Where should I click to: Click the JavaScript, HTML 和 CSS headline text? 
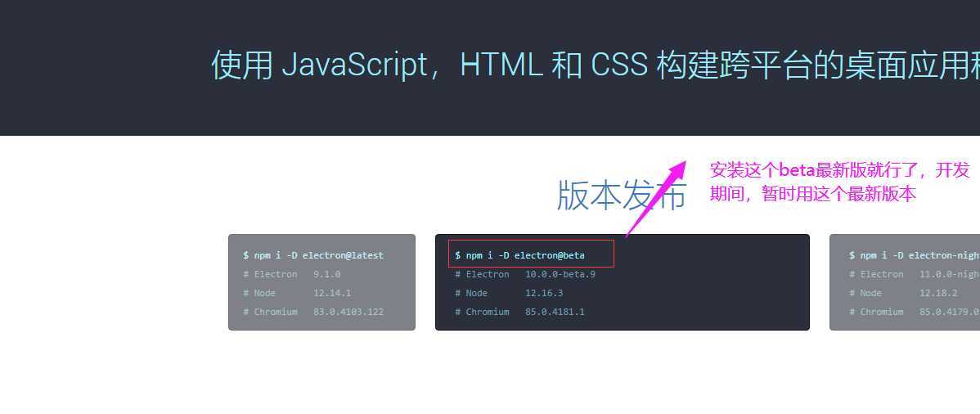(595, 65)
